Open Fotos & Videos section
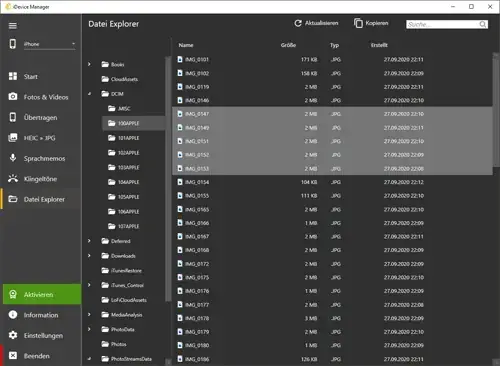The width and height of the screenshot is (500, 366). click(41, 97)
